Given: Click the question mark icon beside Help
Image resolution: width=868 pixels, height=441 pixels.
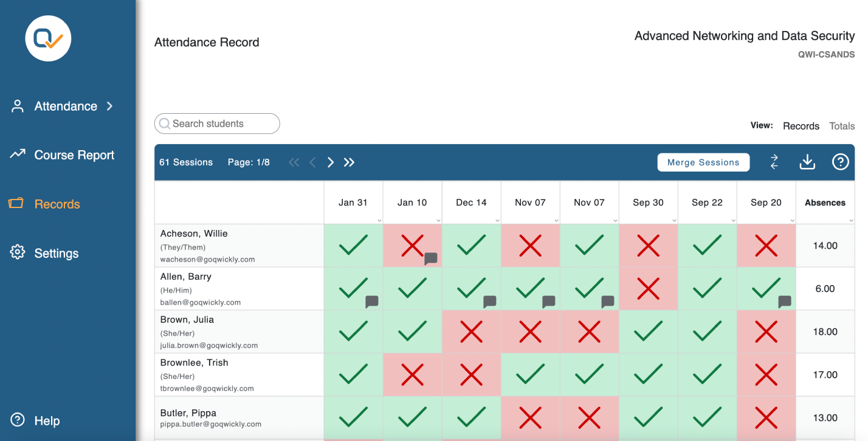Looking at the screenshot, I should pos(18,420).
